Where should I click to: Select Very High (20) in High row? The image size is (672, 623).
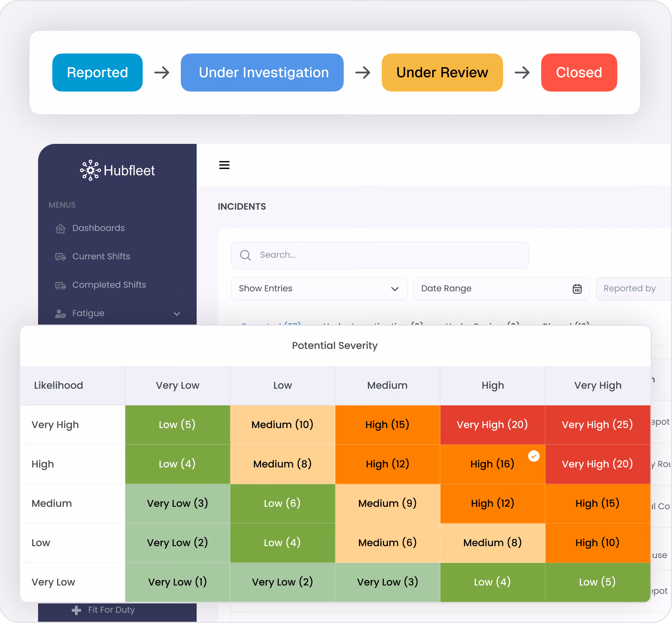[598, 464]
